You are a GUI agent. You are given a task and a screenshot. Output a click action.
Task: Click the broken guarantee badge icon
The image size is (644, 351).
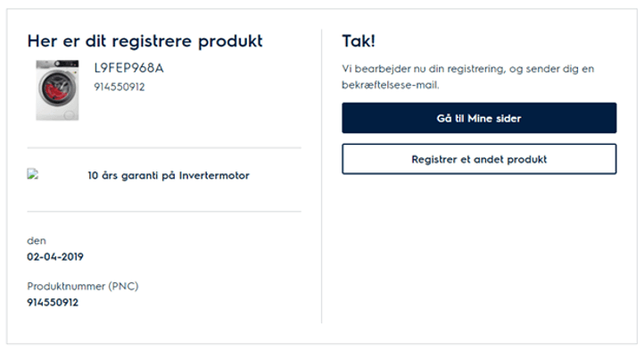pos(33,174)
